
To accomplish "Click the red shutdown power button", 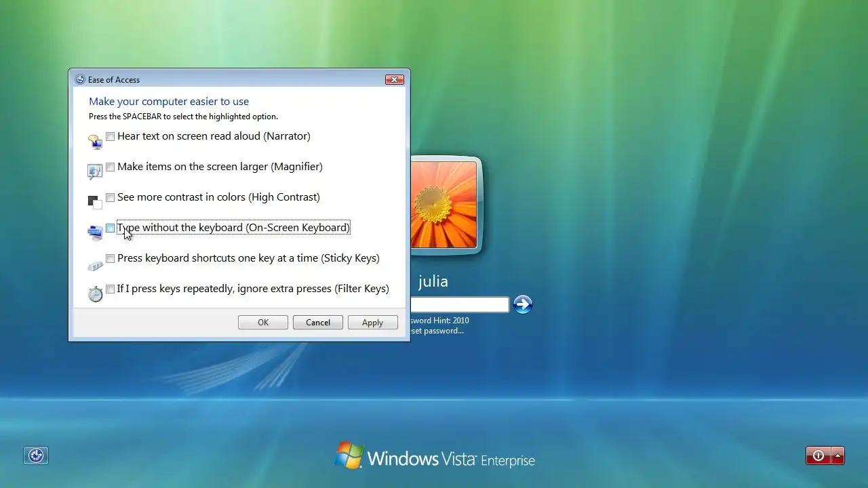I will 818,455.
